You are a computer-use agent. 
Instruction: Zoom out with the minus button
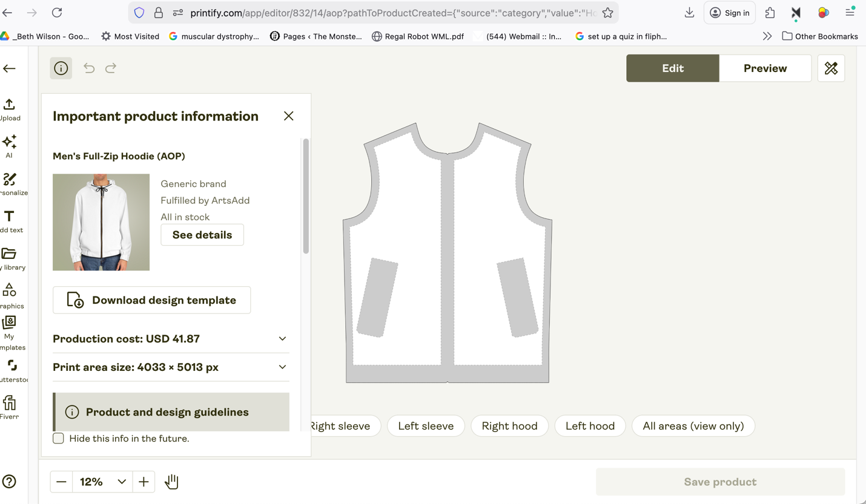[x=61, y=482]
